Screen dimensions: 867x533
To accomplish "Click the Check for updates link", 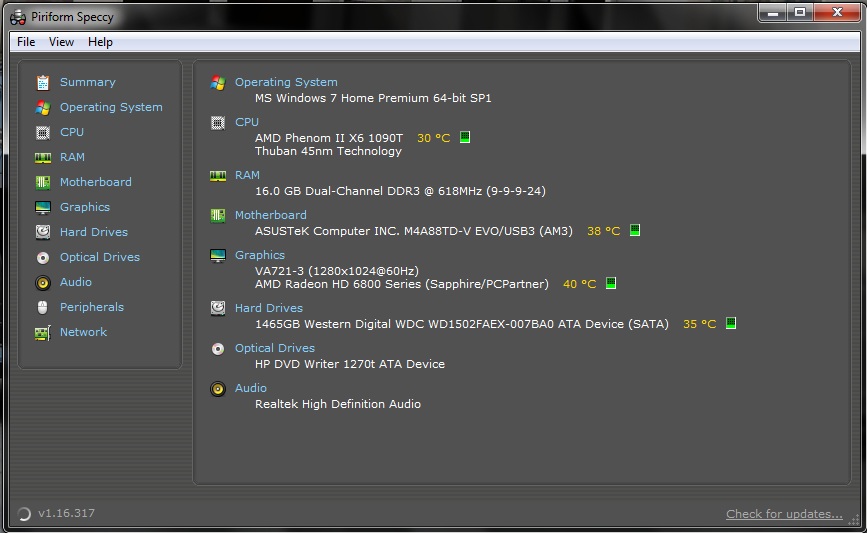I will point(784,514).
